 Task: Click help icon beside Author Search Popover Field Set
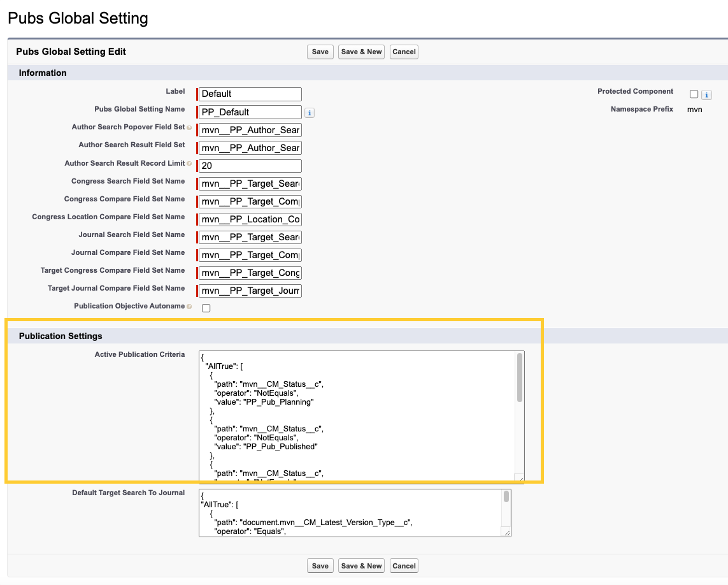coord(189,127)
